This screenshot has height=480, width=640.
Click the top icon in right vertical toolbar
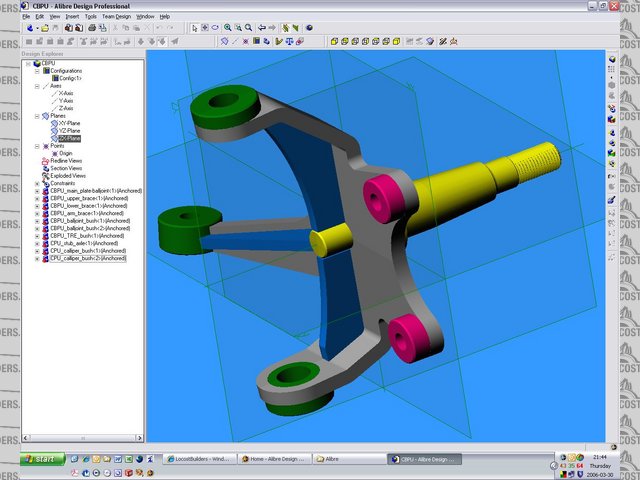[x=610, y=58]
